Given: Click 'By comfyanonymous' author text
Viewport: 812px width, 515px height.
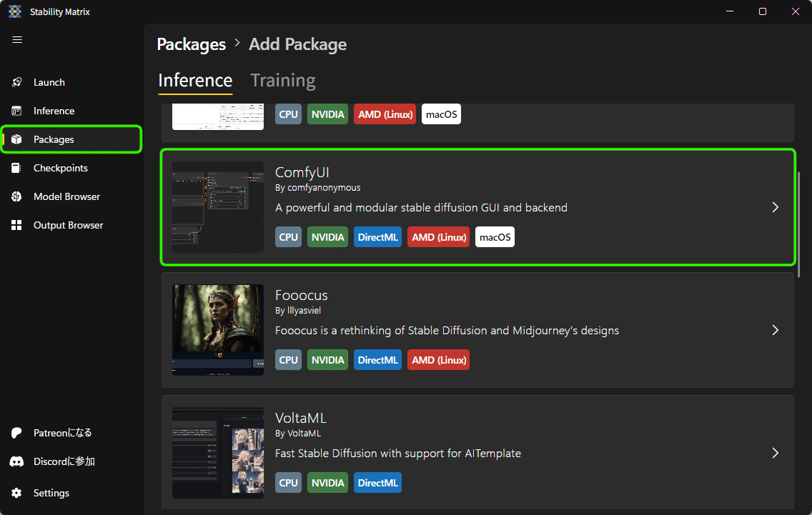Looking at the screenshot, I should [317, 187].
